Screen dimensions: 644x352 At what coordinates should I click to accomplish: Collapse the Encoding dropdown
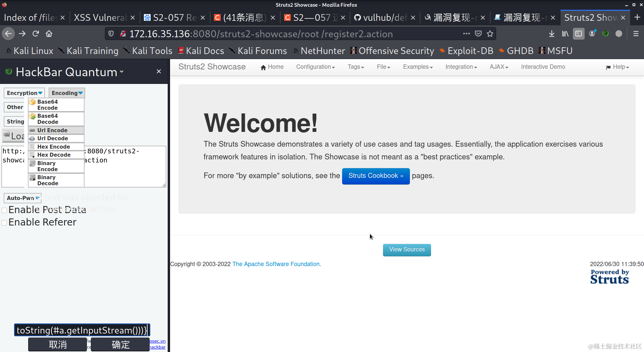click(x=67, y=93)
